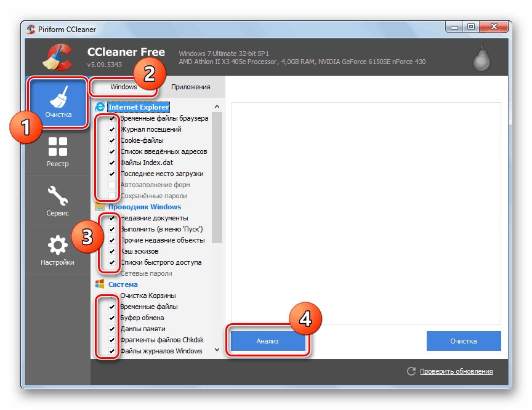
Task: Open the Проверить обновления link
Action: click(456, 371)
